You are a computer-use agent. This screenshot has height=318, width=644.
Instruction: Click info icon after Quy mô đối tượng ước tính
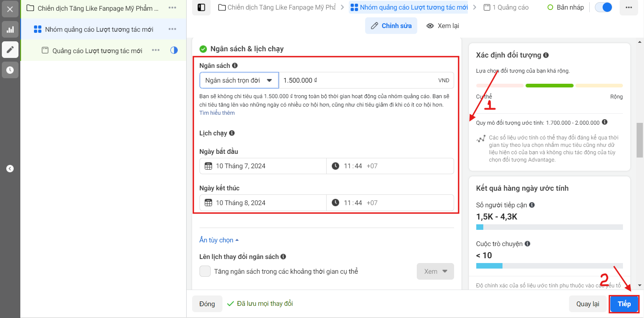(604, 122)
